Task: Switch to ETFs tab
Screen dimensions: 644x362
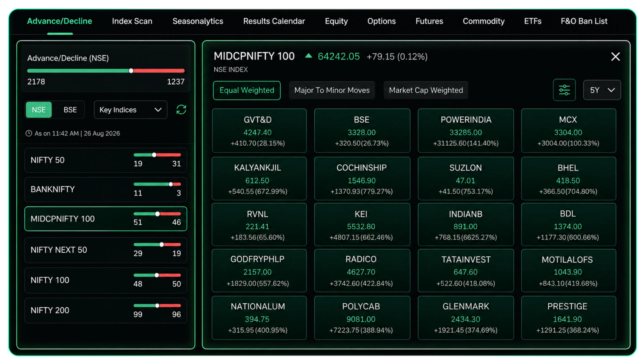Action: click(x=533, y=21)
